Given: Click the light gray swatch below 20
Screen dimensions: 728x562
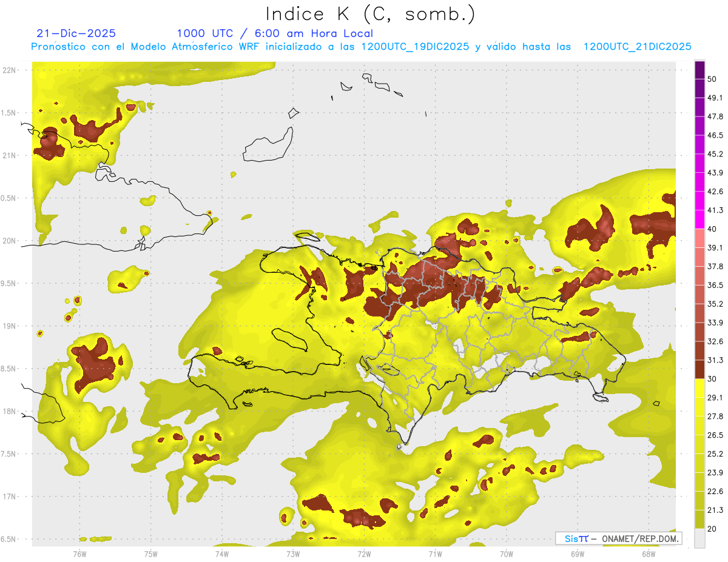Looking at the screenshot, I should click(x=700, y=538).
